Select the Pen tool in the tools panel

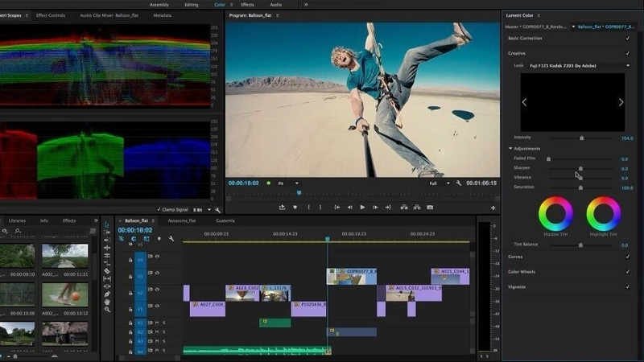coord(107,294)
